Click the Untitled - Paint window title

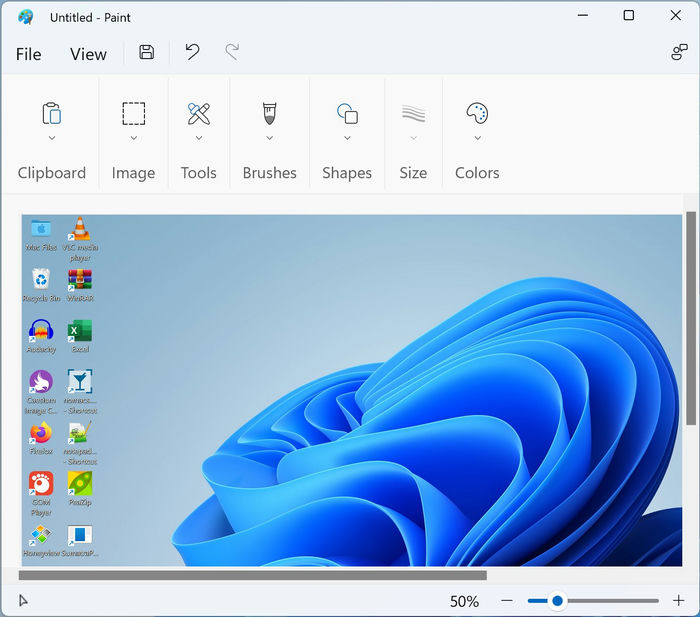[90, 17]
